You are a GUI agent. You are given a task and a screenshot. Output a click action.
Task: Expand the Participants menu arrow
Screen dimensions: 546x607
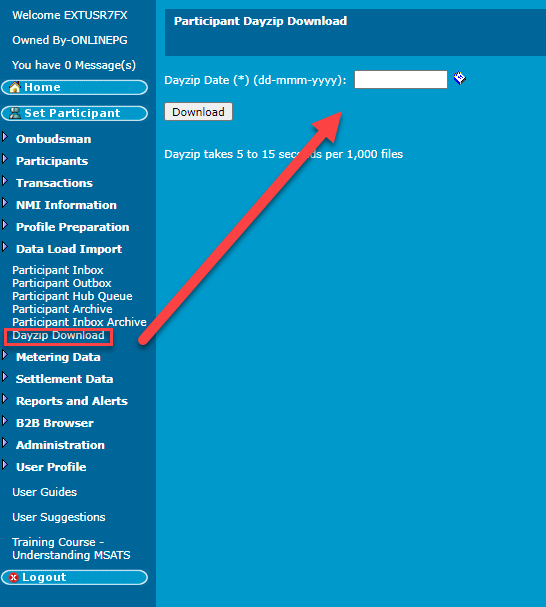coord(5,159)
